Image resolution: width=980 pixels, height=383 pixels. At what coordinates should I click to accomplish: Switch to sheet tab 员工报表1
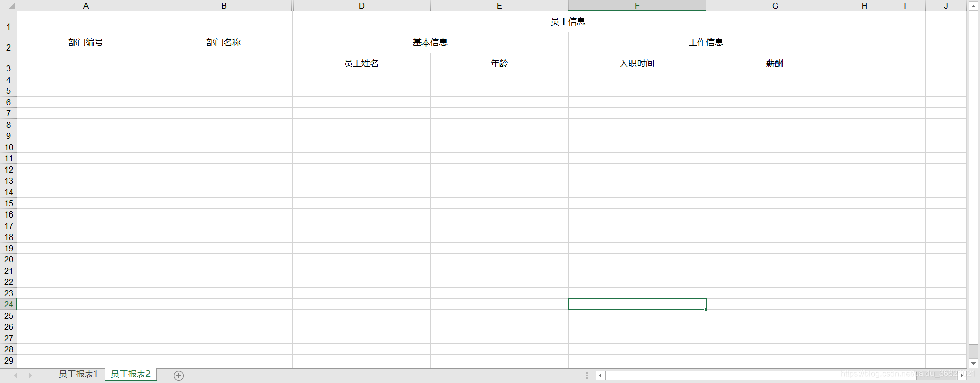coord(78,374)
